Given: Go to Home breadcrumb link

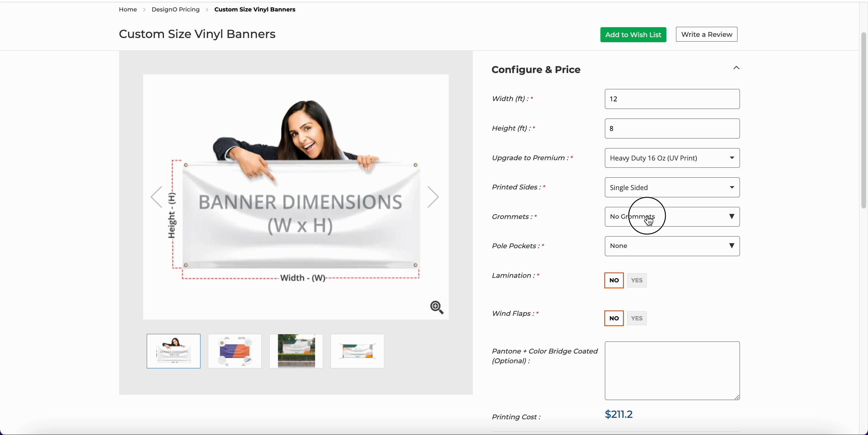Looking at the screenshot, I should [128, 9].
